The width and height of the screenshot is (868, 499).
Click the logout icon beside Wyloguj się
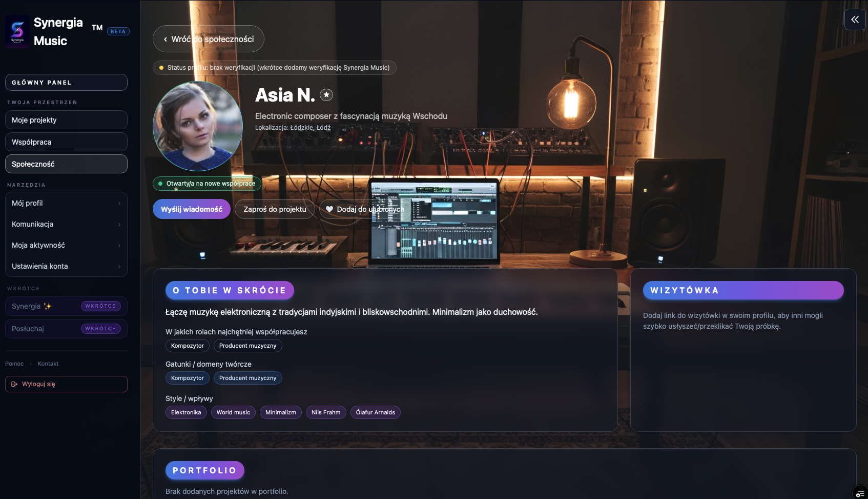click(14, 384)
